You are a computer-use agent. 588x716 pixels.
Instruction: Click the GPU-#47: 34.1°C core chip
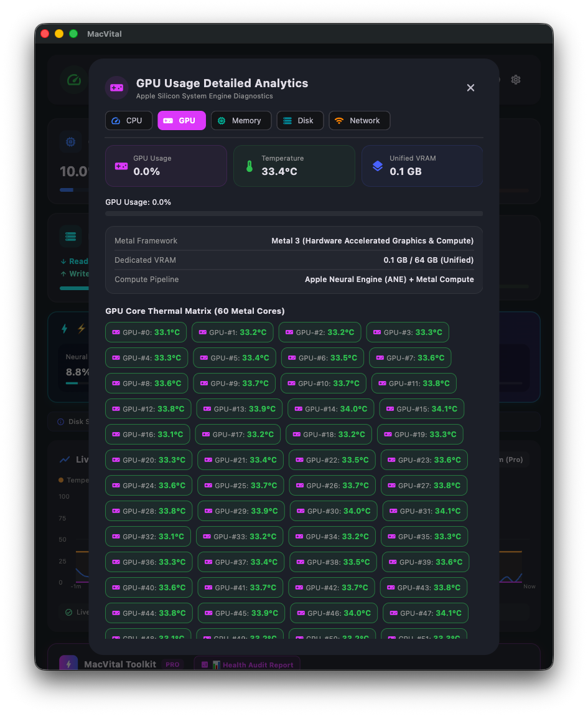pyautogui.click(x=426, y=613)
